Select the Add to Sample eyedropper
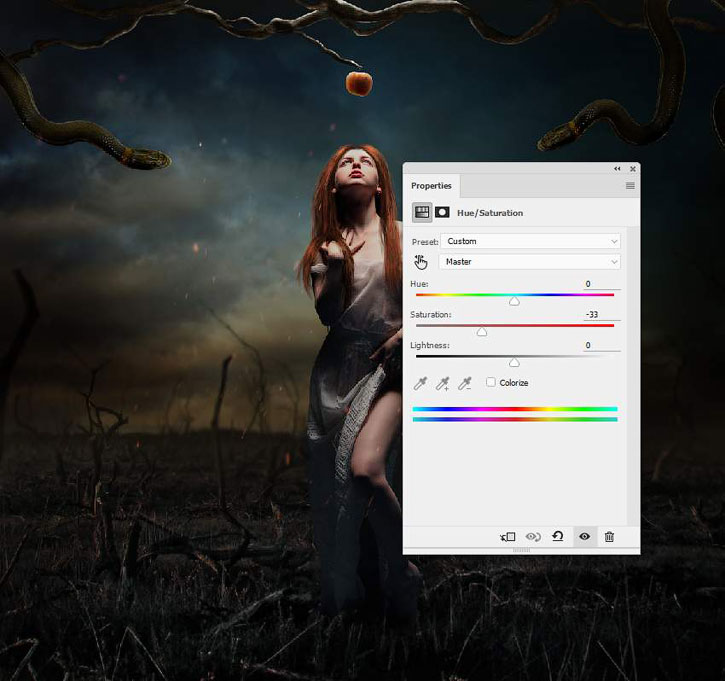 pos(442,383)
